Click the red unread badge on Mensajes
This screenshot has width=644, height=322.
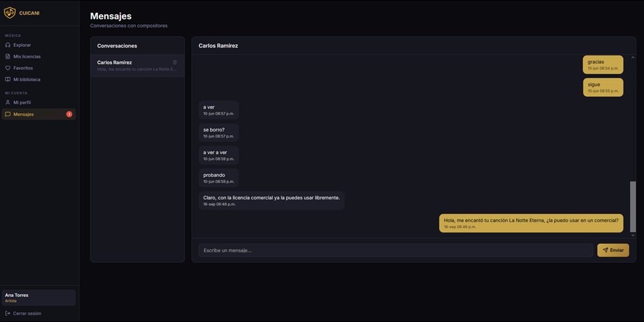pos(69,114)
